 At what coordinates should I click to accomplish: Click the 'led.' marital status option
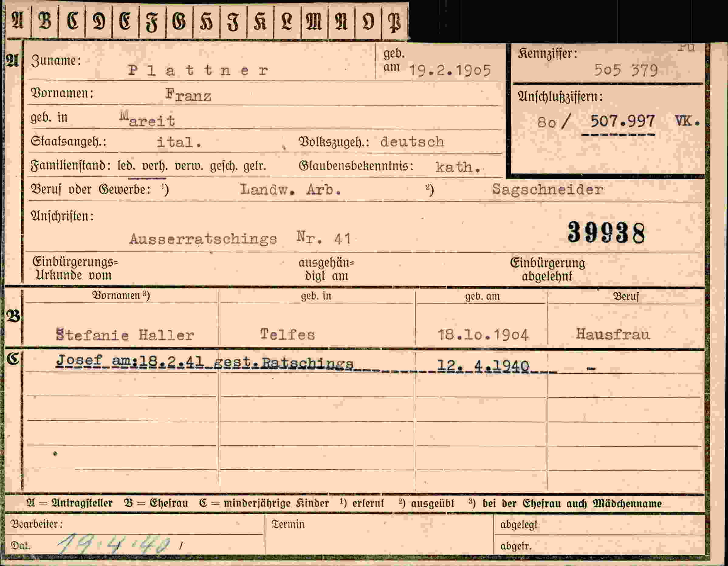[126, 166]
